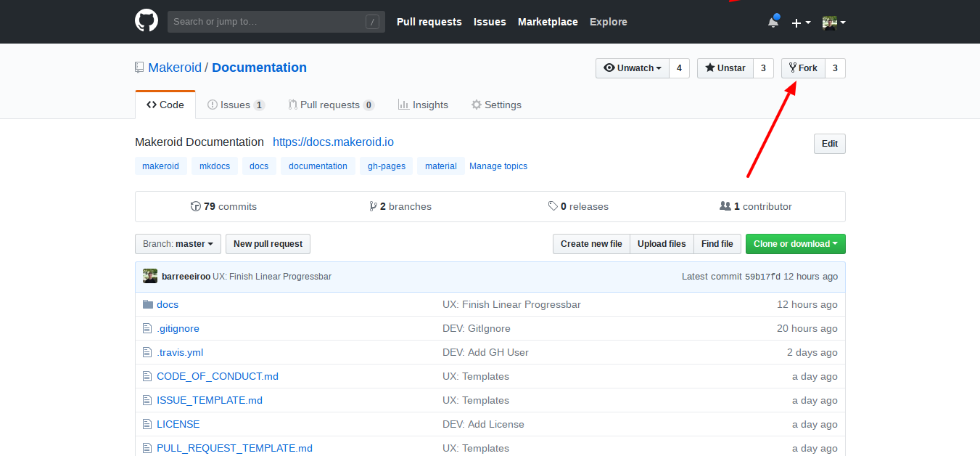Open the contributors list icon
Screen dimensions: 980x456
726,206
